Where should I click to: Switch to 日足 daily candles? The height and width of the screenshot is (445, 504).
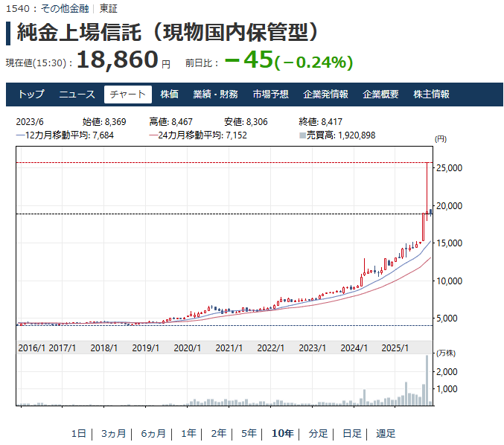(x=352, y=434)
